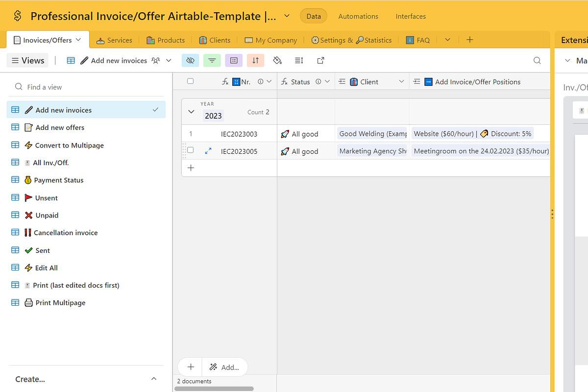Open the sort toolbar button
Image resolution: width=588 pixels, height=392 pixels.
coord(256,60)
